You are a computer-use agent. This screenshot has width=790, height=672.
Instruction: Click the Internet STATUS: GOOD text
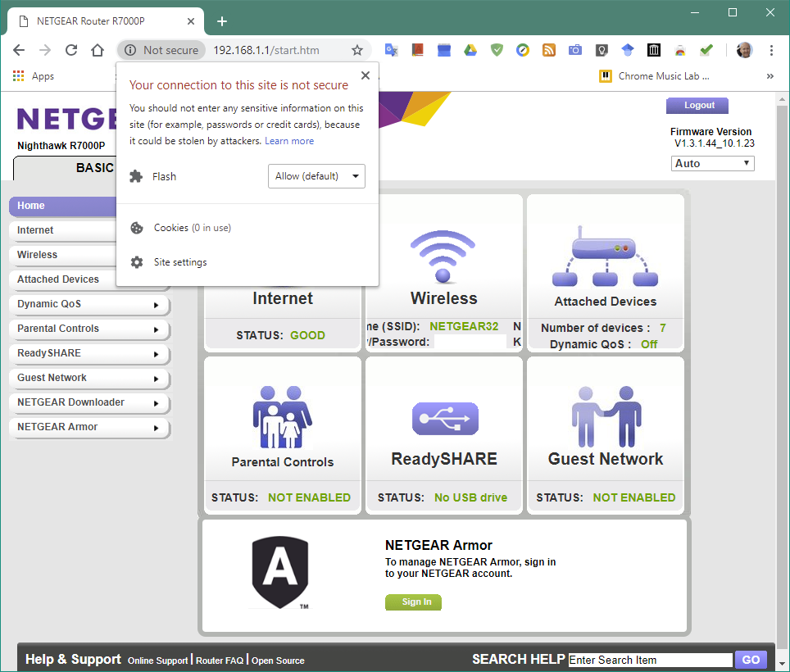tap(280, 335)
